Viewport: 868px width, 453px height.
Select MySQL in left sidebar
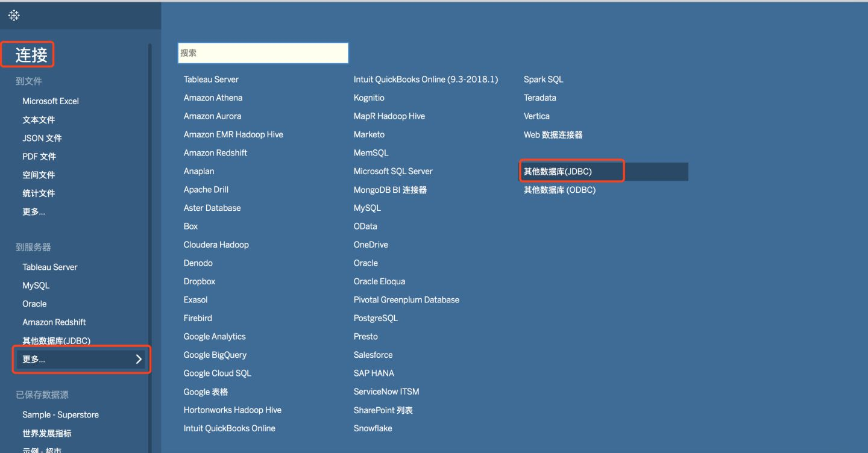click(36, 286)
